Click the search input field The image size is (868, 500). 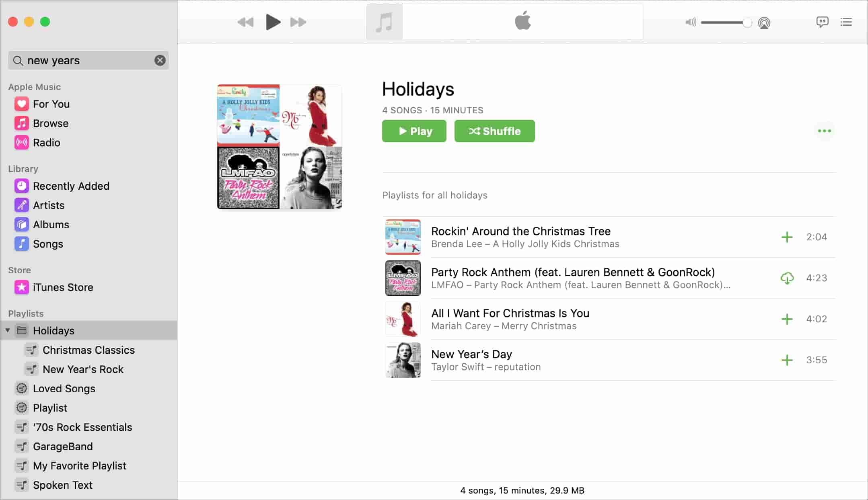tap(89, 59)
